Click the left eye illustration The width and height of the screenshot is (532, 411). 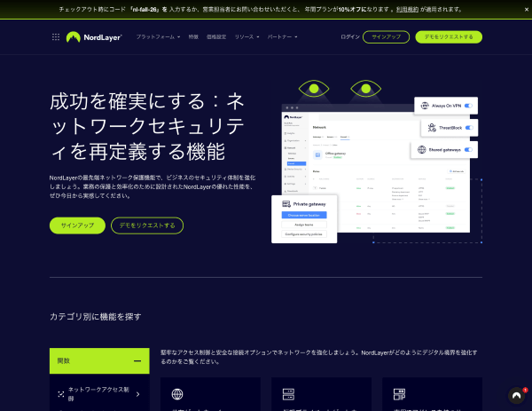(x=314, y=89)
